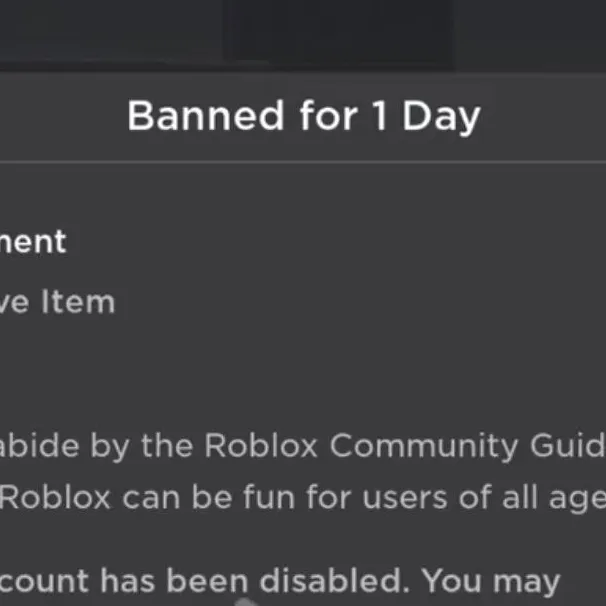The height and width of the screenshot is (606, 606).
Task: Click the bold label ending in 'ment'
Action: pyautogui.click(x=33, y=241)
